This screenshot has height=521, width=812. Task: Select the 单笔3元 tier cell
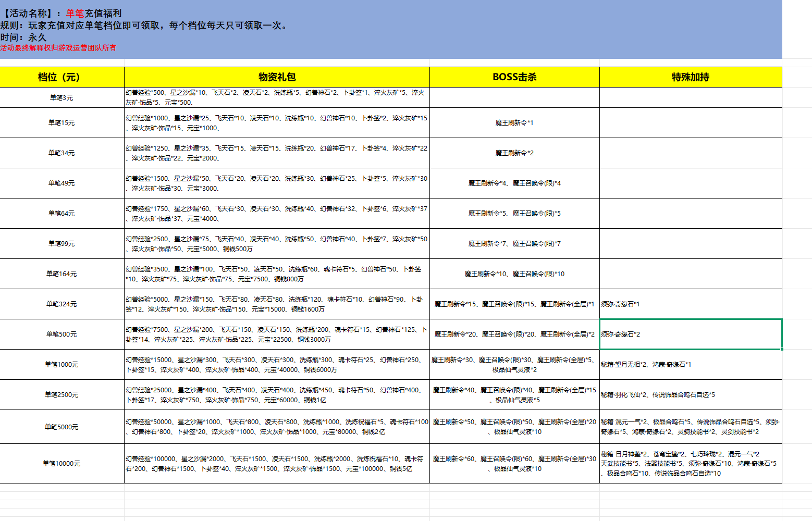pos(62,97)
